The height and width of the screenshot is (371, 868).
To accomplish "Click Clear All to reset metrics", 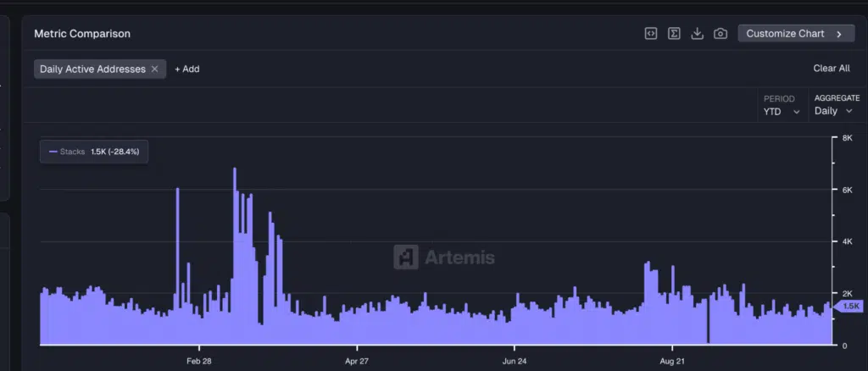I will (831, 69).
